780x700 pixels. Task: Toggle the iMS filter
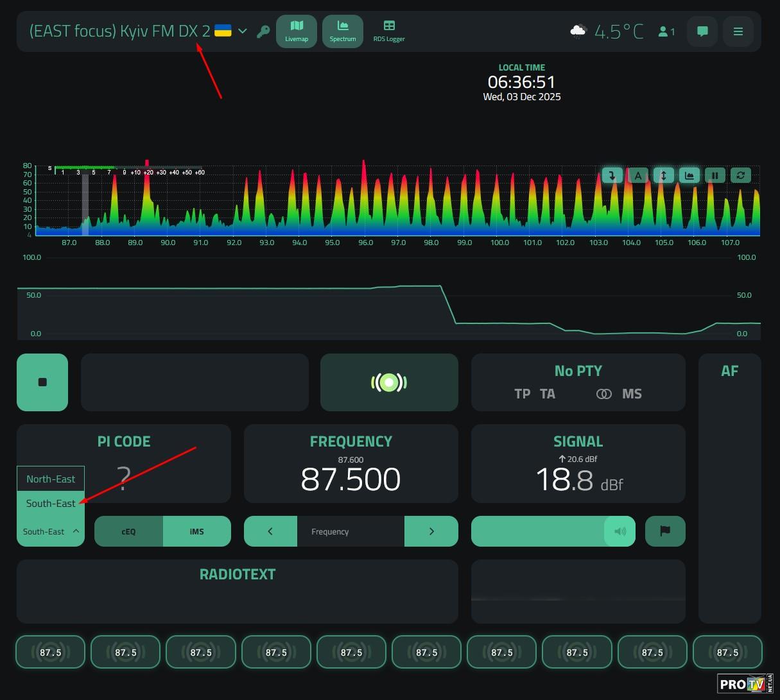click(x=196, y=531)
